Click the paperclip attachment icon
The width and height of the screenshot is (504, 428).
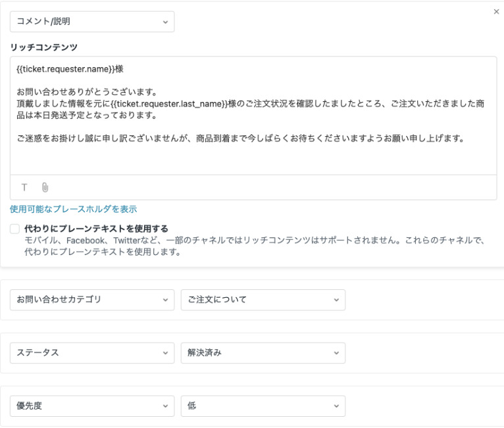click(x=45, y=187)
